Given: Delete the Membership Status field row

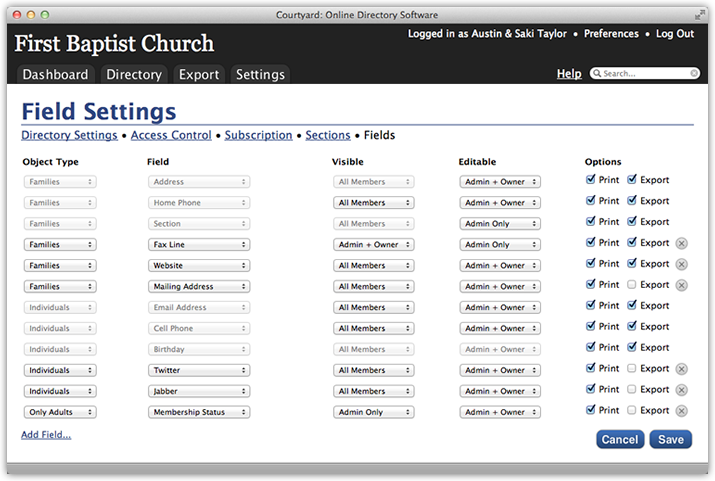Looking at the screenshot, I should pyautogui.click(x=681, y=411).
